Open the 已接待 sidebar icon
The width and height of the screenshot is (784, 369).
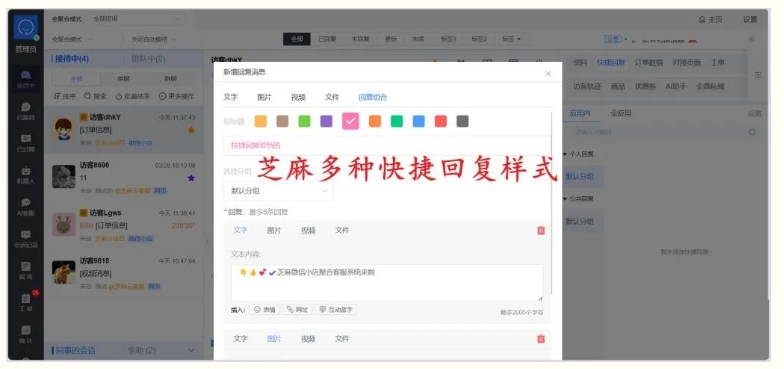pos(26,111)
